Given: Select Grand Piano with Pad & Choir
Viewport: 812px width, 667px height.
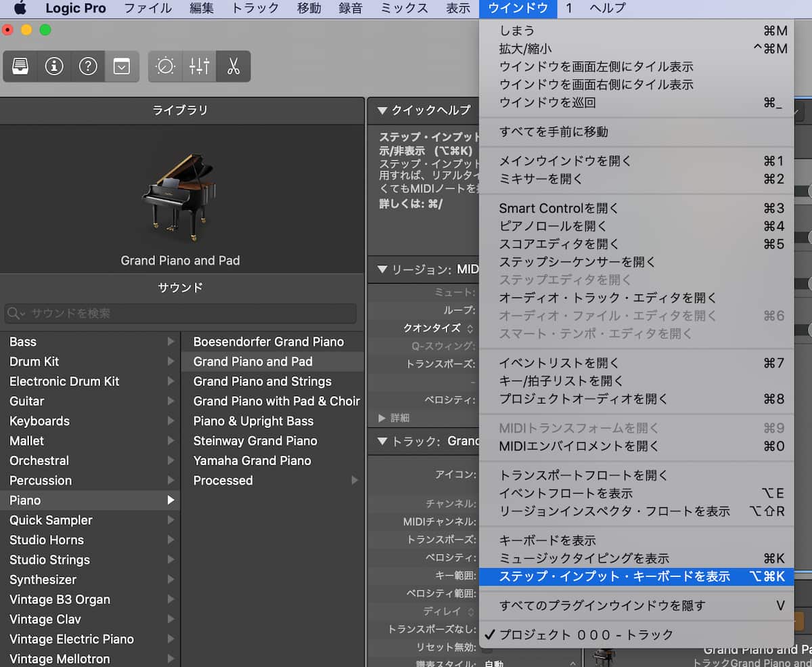Looking at the screenshot, I should 272,401.
